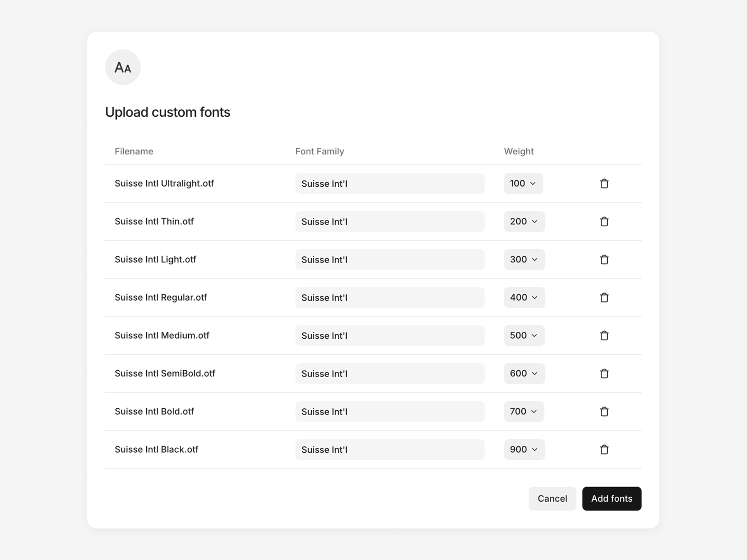The width and height of the screenshot is (747, 560).
Task: Delete the Suisse Intl Light.otf font
Action: click(x=604, y=259)
